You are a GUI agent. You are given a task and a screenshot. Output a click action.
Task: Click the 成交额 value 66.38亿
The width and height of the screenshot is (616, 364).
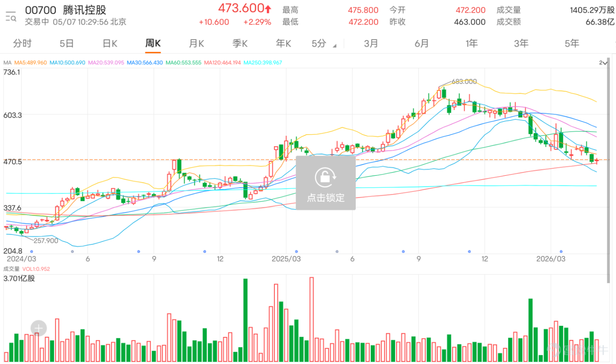pyautogui.click(x=600, y=22)
